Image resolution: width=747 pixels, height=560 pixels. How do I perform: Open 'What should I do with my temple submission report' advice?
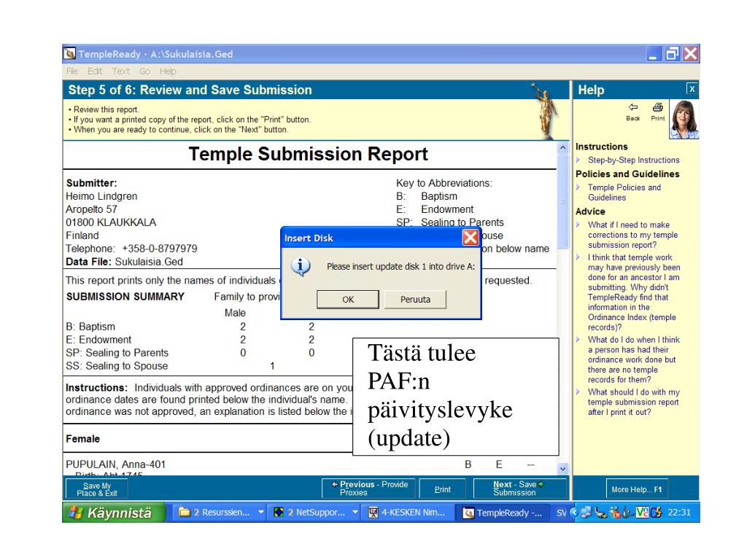click(634, 402)
